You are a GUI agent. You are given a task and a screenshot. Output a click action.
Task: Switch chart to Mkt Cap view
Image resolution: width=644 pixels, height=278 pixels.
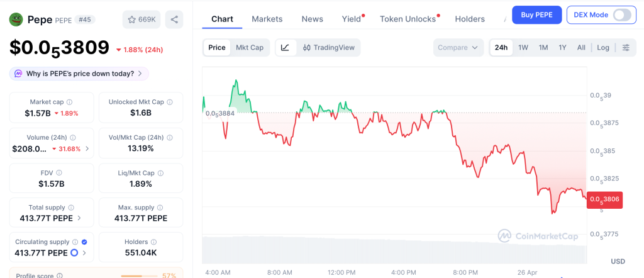point(250,47)
